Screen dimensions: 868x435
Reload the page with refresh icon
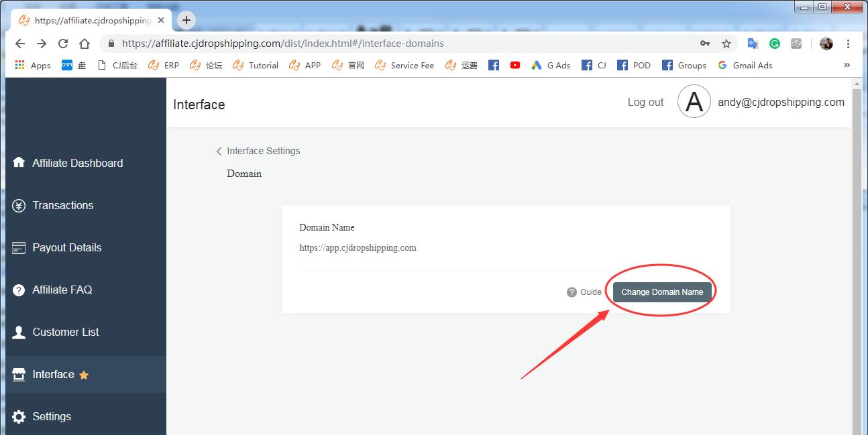(63, 44)
